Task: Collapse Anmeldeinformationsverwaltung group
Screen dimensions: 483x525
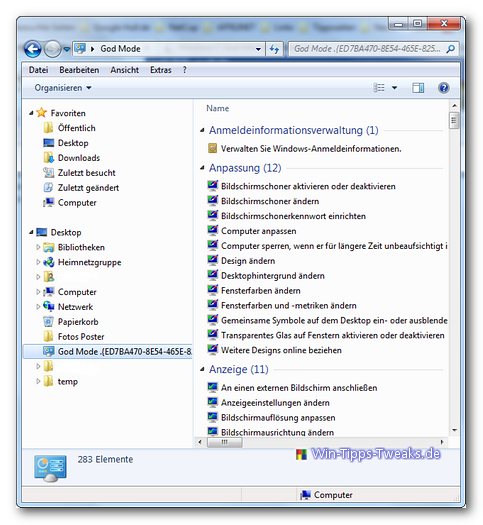Action: point(202,130)
